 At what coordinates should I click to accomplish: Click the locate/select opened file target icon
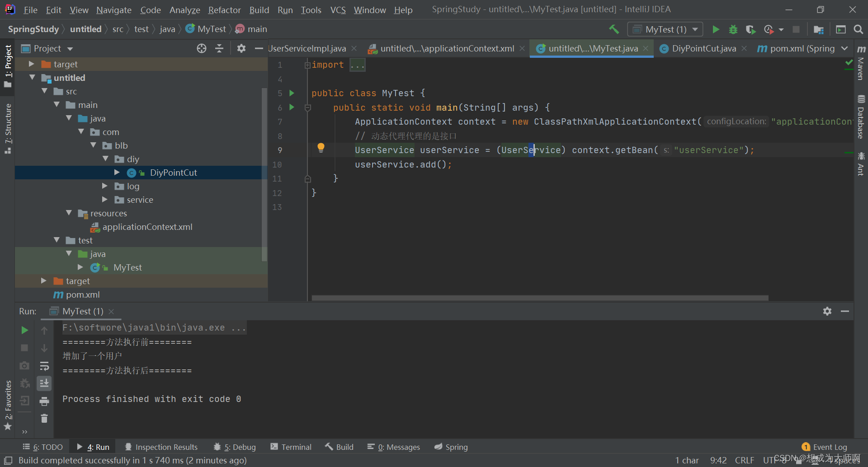202,48
